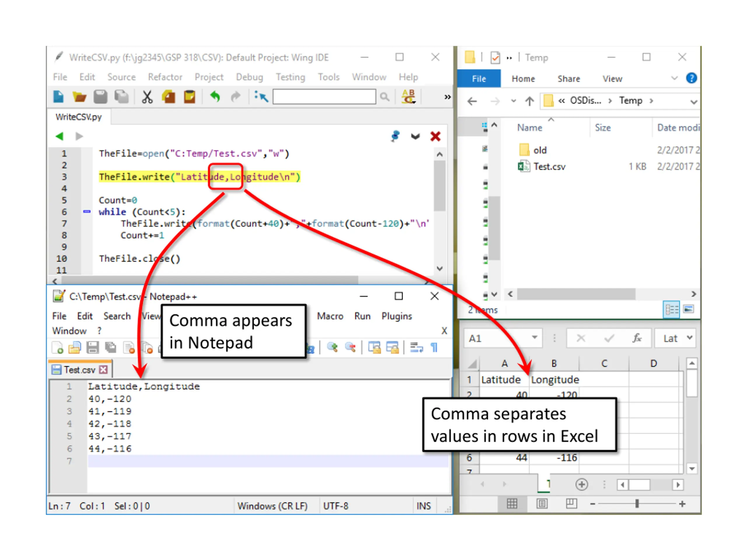Screen dimensions: 747x560
Task: Click the Zoom In icon in Notepad++ toolbar
Action: [332, 347]
